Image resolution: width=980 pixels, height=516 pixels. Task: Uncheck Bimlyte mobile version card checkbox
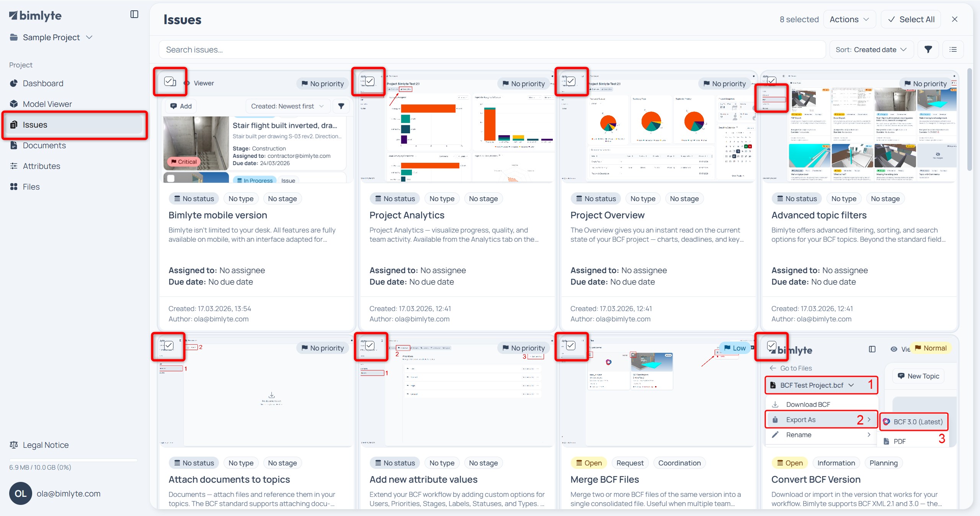(169, 81)
